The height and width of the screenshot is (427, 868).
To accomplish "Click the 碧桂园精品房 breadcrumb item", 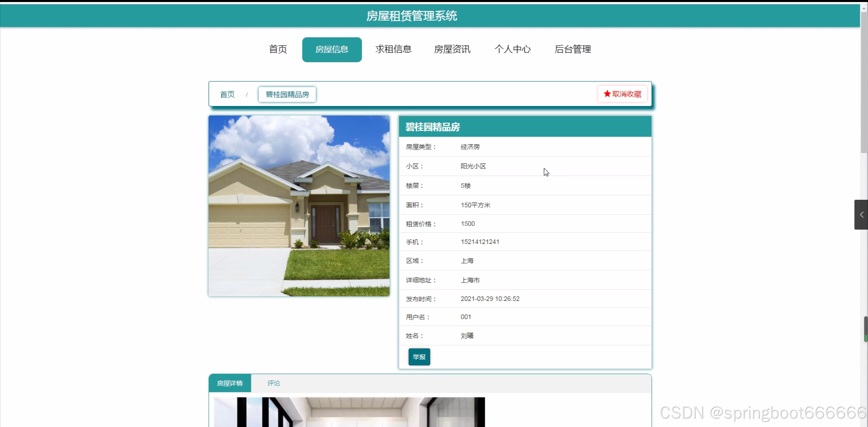I will 287,94.
